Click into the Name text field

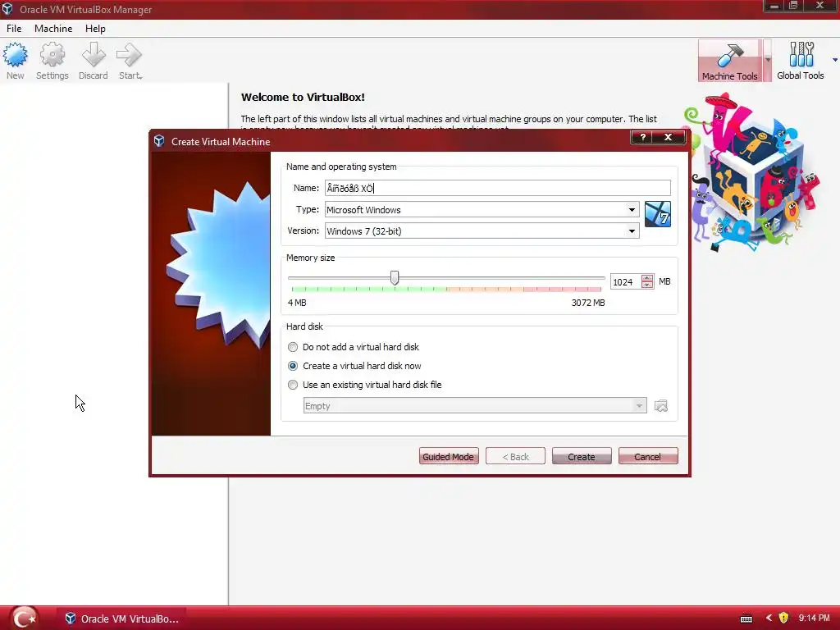click(497, 188)
